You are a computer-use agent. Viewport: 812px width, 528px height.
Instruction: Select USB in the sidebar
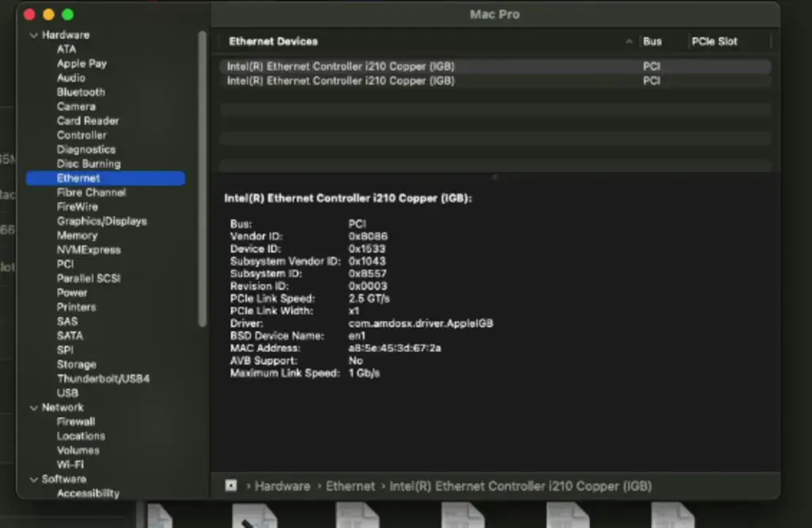click(67, 393)
